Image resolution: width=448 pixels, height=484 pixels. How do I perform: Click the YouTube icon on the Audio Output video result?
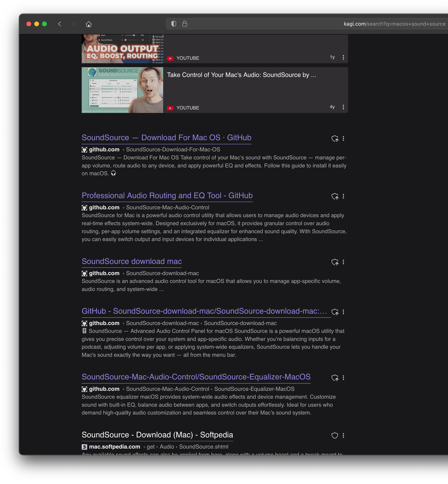pyautogui.click(x=170, y=58)
